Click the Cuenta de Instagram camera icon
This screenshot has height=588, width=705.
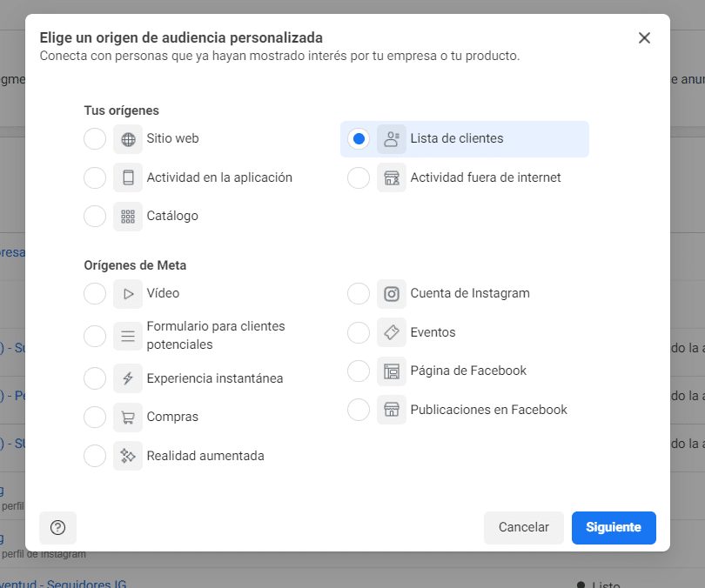click(x=391, y=293)
